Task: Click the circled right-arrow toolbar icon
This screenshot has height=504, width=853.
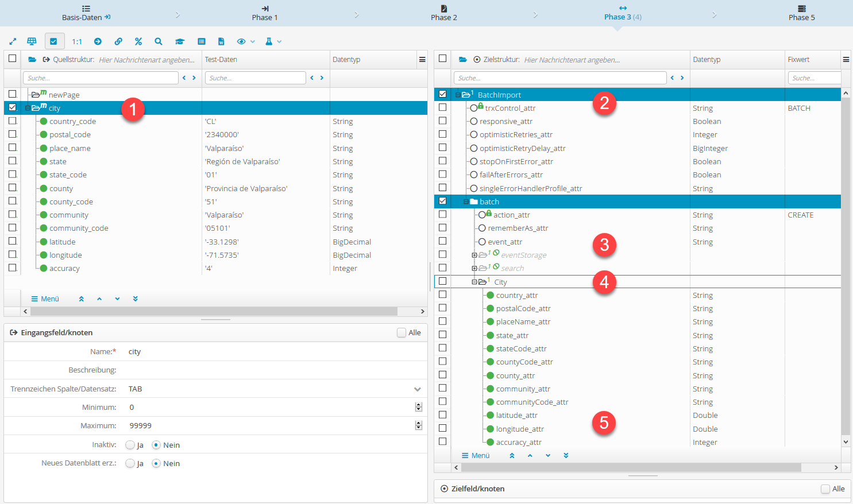Action: tap(98, 41)
